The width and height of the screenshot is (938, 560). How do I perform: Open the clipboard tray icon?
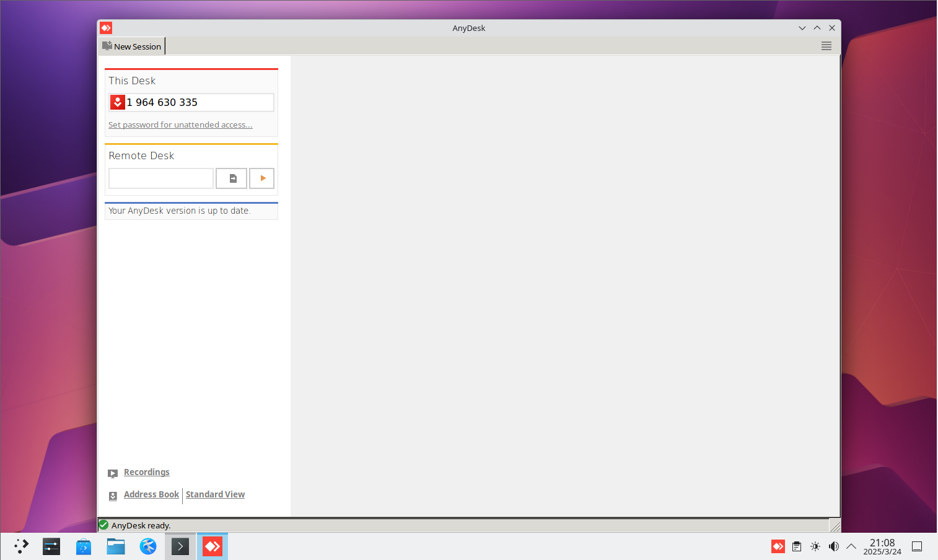click(x=797, y=546)
